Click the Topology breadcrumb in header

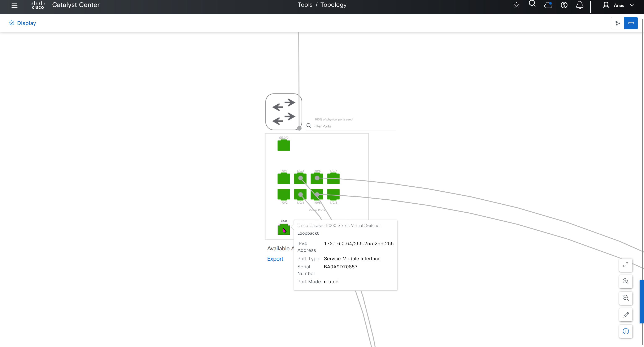333,5
